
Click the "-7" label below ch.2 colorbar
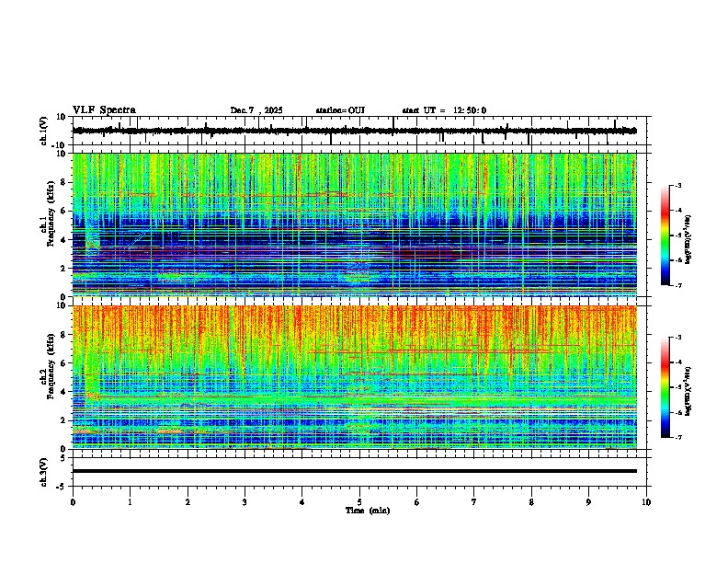pos(678,437)
